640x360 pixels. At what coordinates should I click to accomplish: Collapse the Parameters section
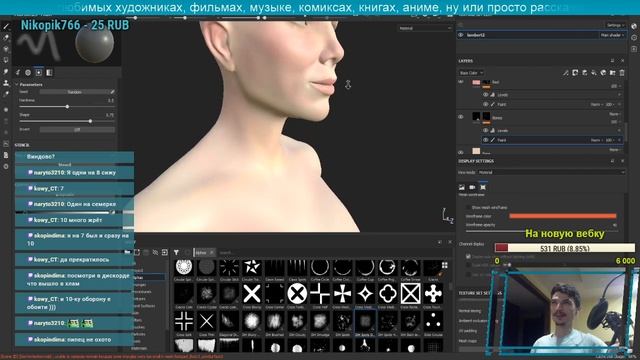tap(17, 84)
